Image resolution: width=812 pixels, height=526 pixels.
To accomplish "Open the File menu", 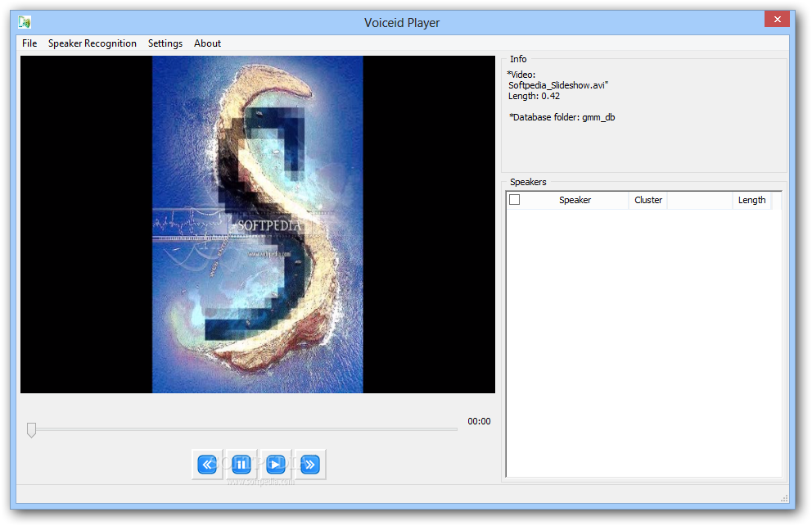I will point(29,43).
